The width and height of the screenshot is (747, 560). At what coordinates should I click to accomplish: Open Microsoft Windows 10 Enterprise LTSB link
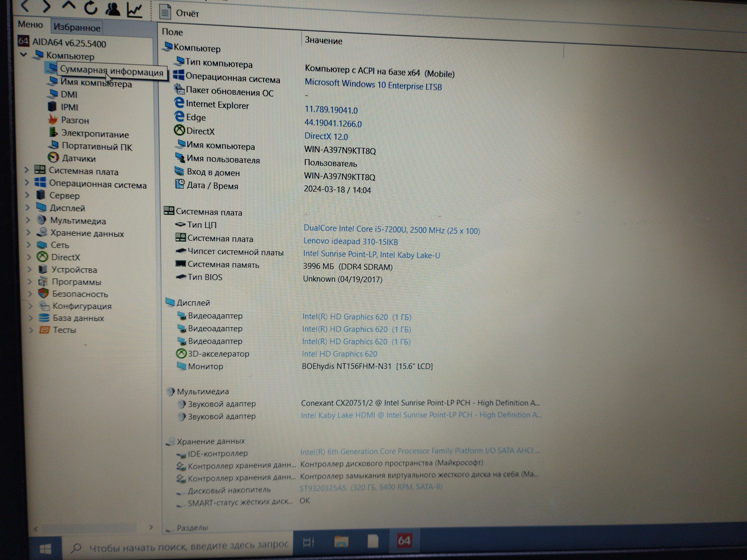[x=373, y=84]
